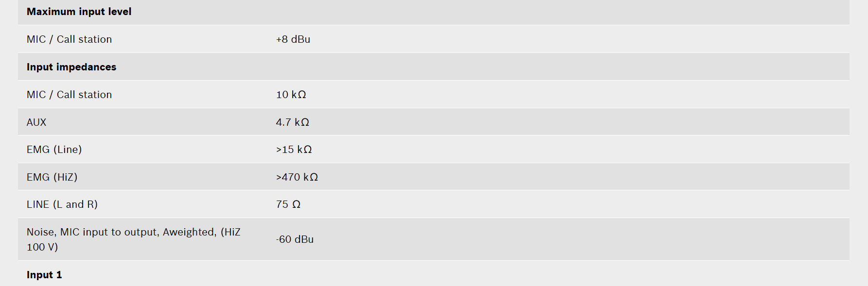Image resolution: width=868 pixels, height=286 pixels.
Task: Select the AUX row label
Action: tap(36, 122)
